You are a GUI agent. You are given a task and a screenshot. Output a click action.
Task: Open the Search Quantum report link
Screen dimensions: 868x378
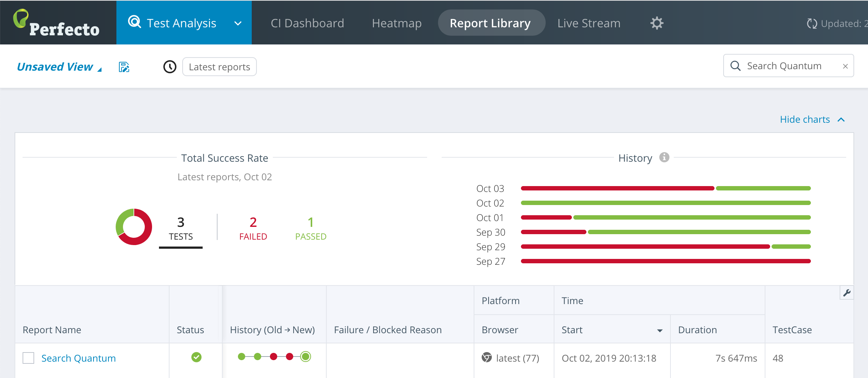pyautogui.click(x=79, y=358)
